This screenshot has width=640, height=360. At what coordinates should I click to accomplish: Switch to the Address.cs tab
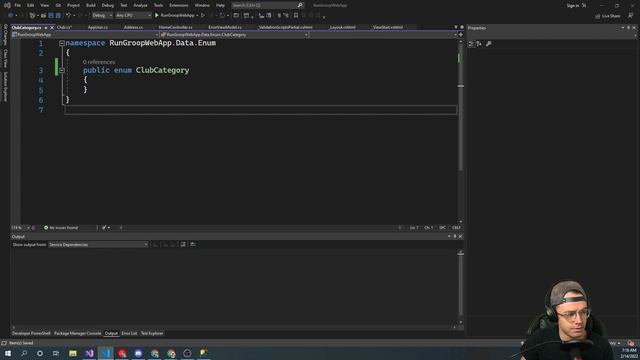click(x=133, y=27)
